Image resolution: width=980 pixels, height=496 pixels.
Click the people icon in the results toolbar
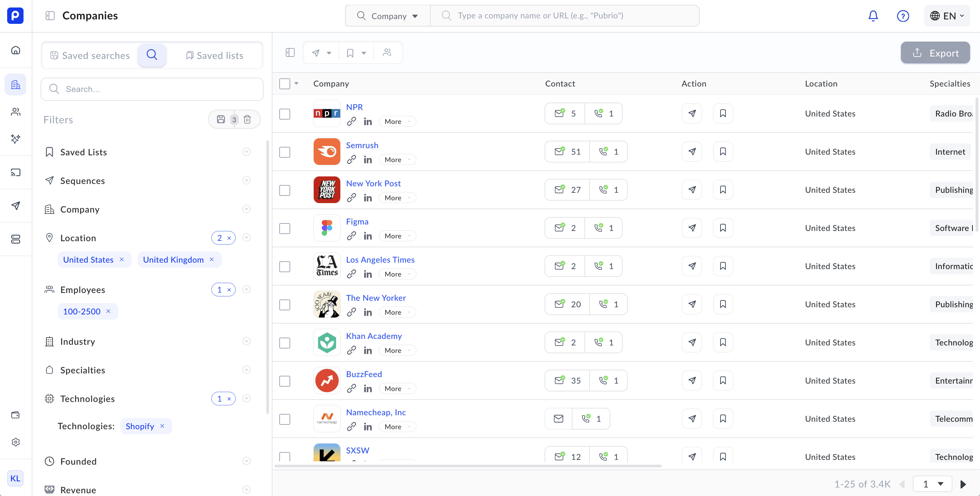387,53
